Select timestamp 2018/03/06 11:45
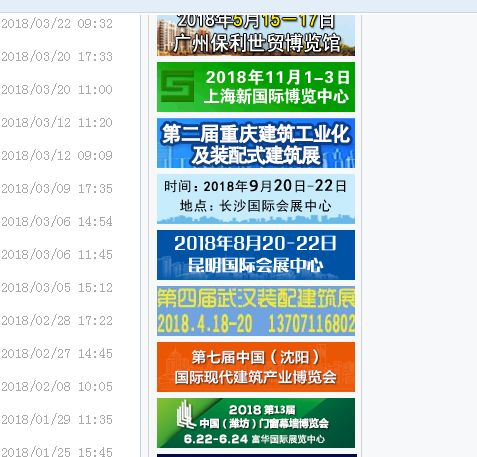Screen dimensions: 477x457 click(57, 255)
